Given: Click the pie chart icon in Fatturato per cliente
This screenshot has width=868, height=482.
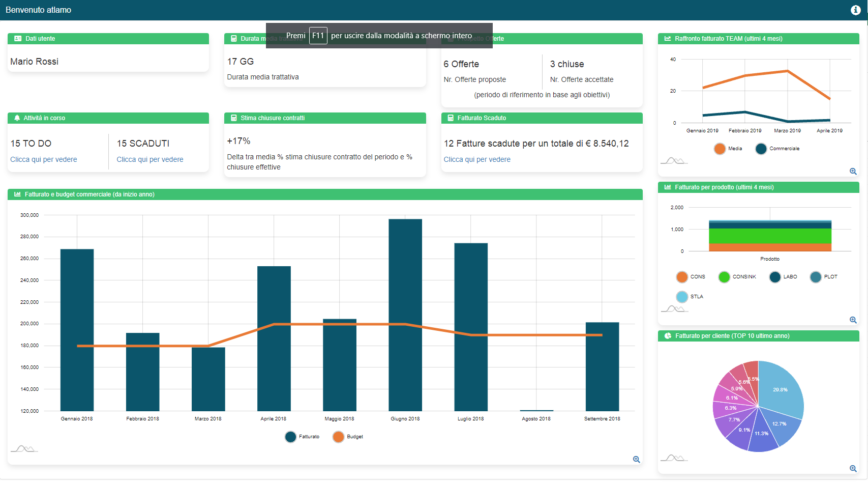Looking at the screenshot, I should tap(668, 336).
